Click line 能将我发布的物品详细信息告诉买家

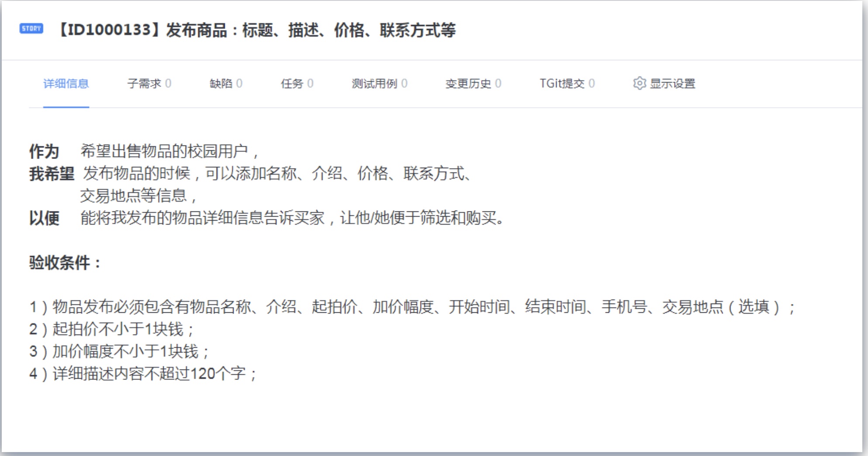point(293,218)
